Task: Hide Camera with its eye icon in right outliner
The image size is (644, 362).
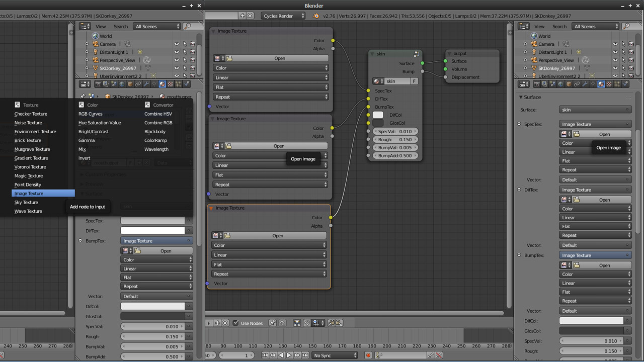Action: pos(615,44)
